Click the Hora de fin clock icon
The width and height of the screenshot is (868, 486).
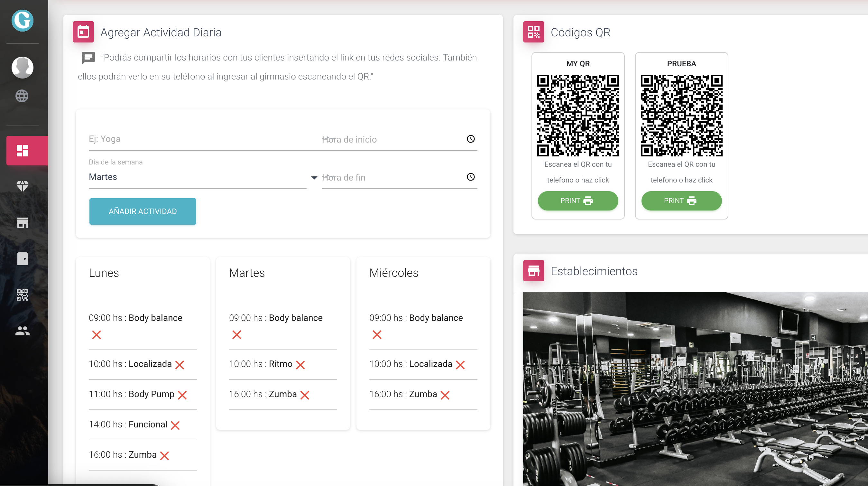471,177
